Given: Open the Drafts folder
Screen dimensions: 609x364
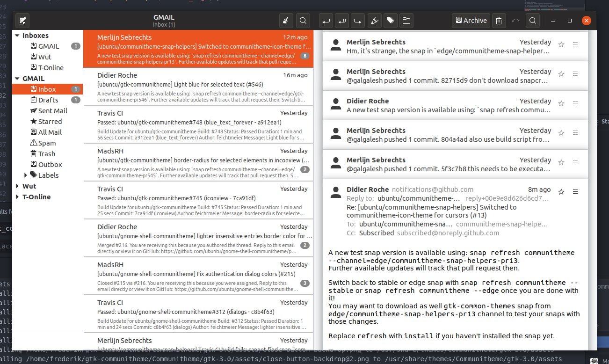Looking at the screenshot, I should pyautogui.click(x=47, y=100).
